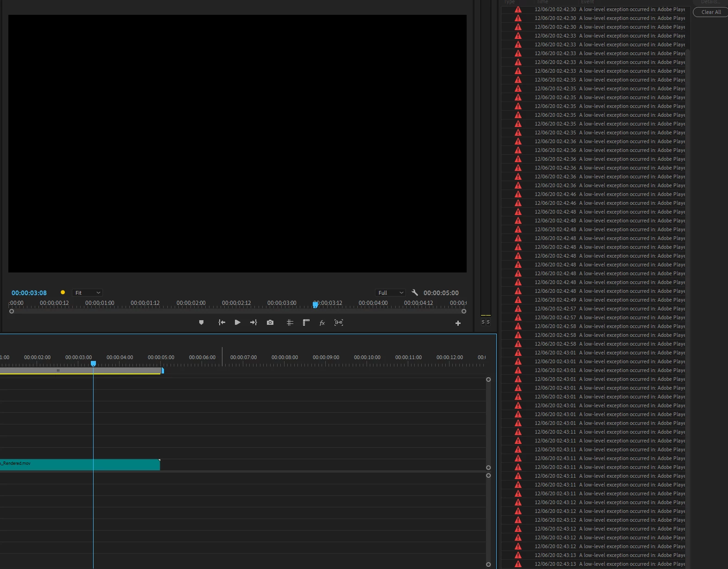Click the Program Monitor blue playhead marker

315,304
